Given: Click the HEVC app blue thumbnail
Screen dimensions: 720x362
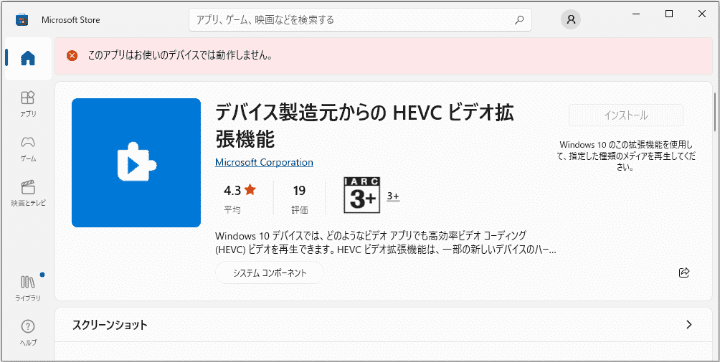Looking at the screenshot, I should point(136,163).
